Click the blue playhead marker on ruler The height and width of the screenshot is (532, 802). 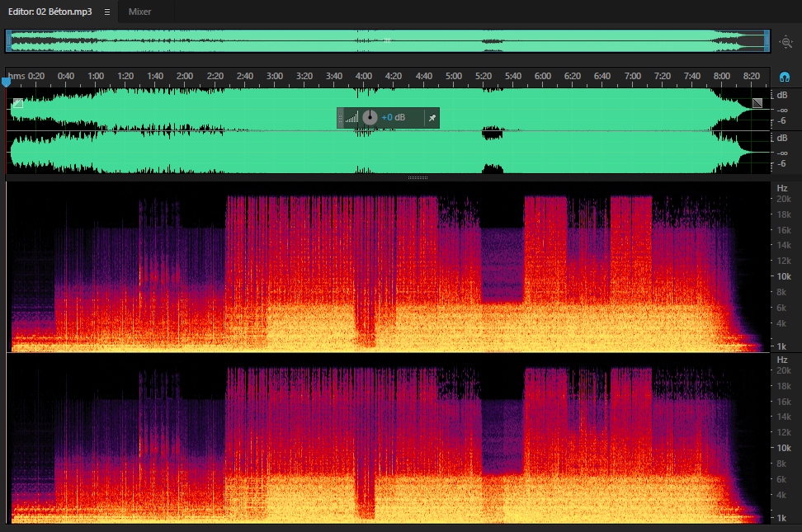coord(6,82)
